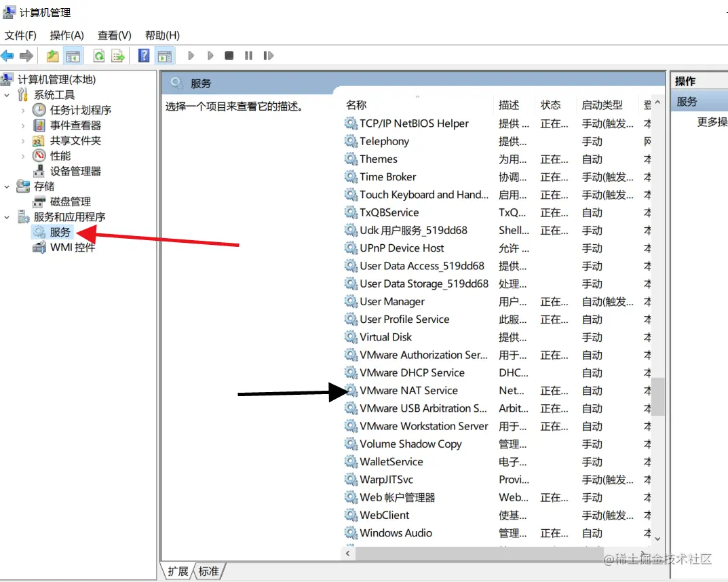This screenshot has width=728, height=582.
Task: Select the VMware NAT Service row
Action: tap(497, 391)
